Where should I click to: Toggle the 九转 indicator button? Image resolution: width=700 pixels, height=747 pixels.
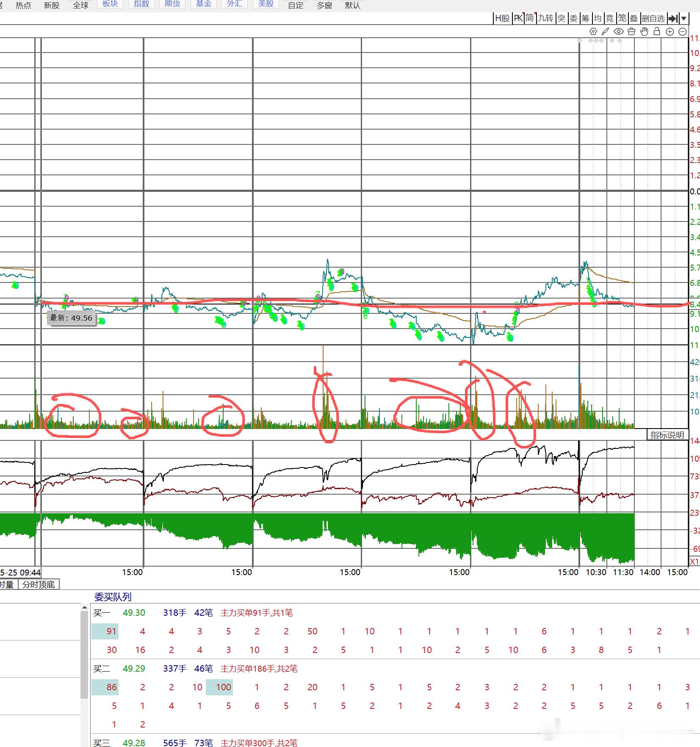click(x=545, y=18)
